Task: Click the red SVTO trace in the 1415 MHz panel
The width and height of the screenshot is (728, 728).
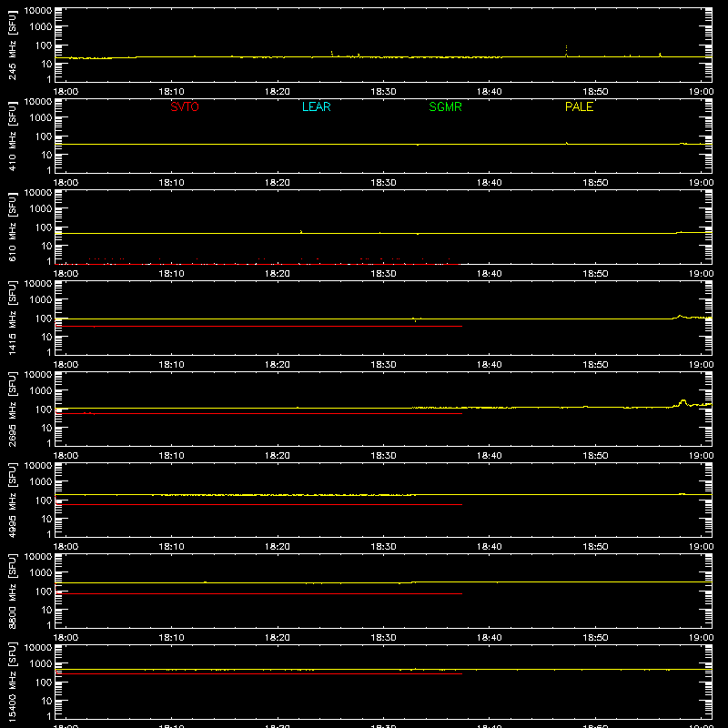Action: point(258,327)
